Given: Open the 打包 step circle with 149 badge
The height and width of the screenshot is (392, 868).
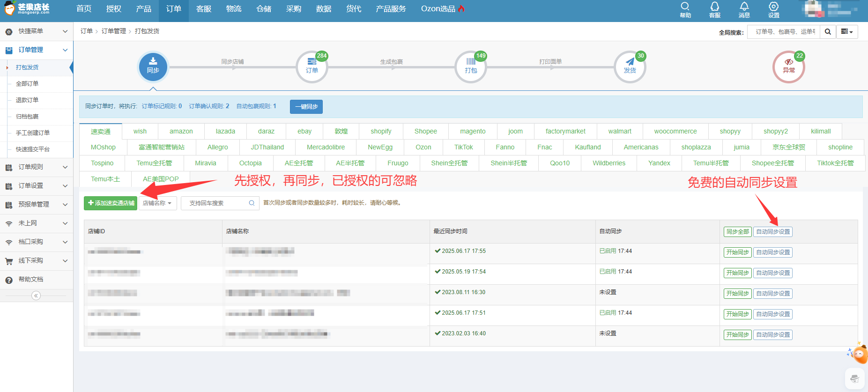Looking at the screenshot, I should coord(471,67).
